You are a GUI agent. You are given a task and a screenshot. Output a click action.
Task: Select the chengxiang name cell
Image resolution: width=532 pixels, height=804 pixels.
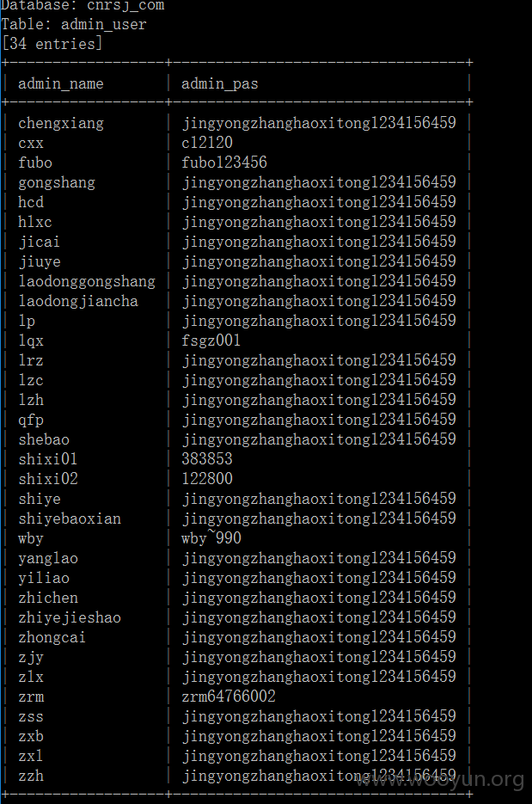pos(61,124)
